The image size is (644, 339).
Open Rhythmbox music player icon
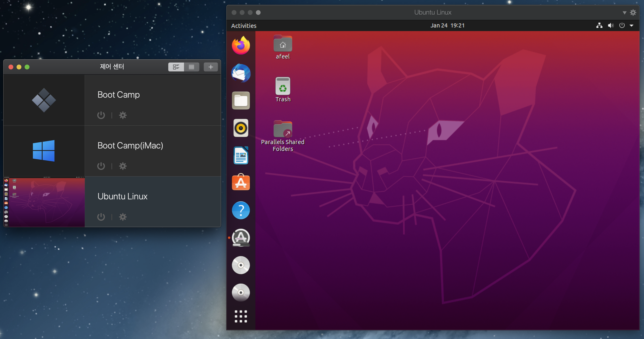pos(241,128)
